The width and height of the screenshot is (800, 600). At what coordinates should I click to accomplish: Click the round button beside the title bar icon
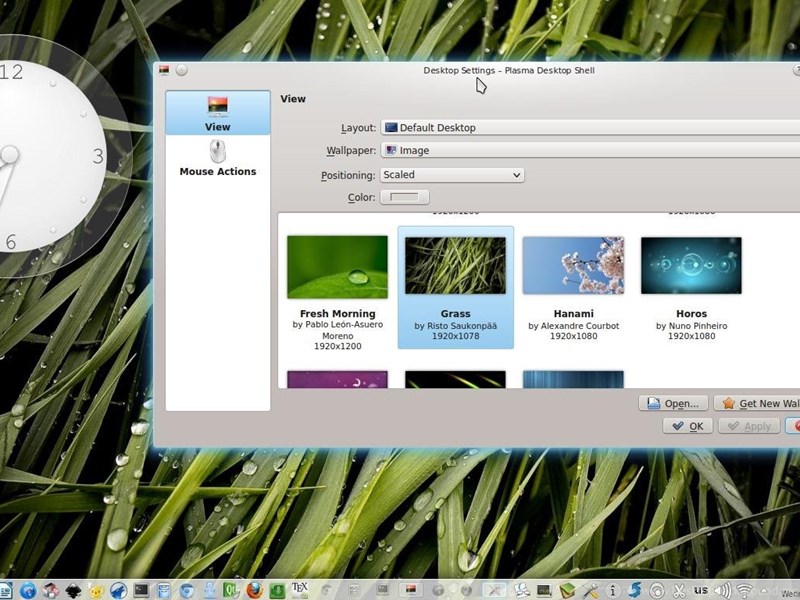pos(182,70)
